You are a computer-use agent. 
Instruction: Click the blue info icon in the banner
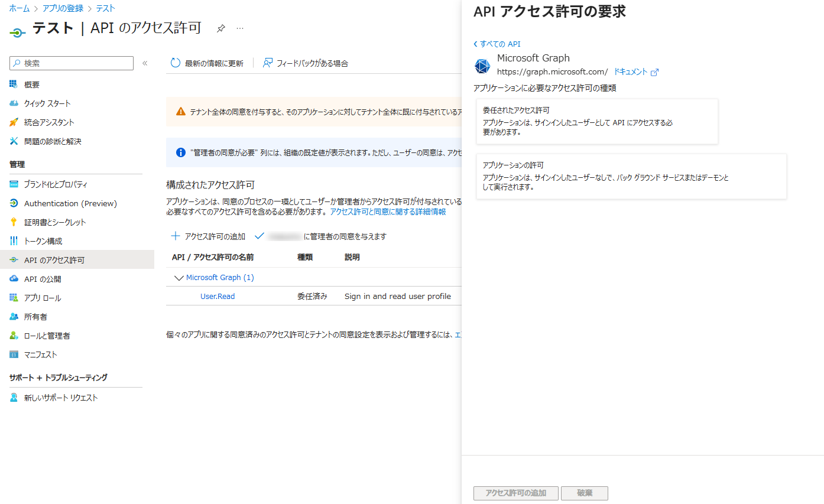(181, 152)
